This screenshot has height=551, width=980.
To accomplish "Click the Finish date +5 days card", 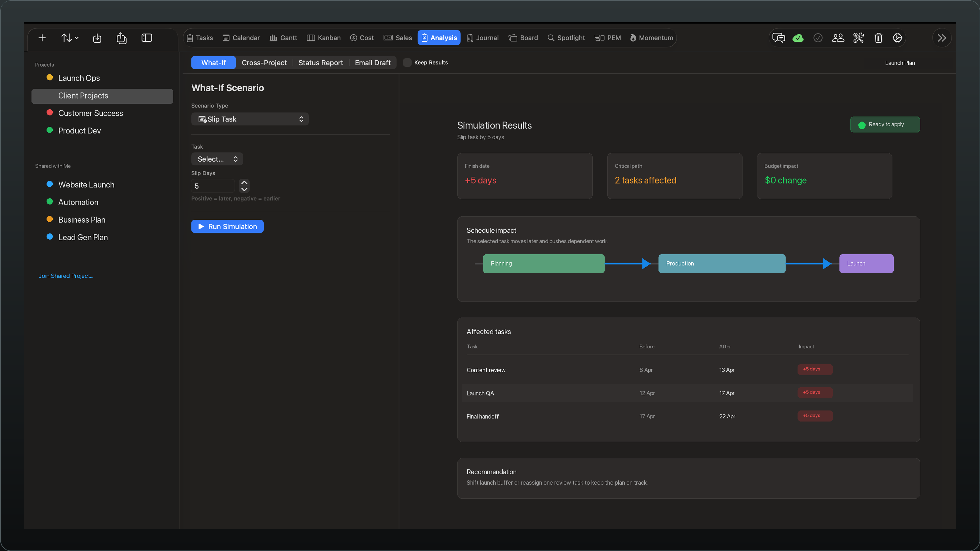I will pos(525,176).
